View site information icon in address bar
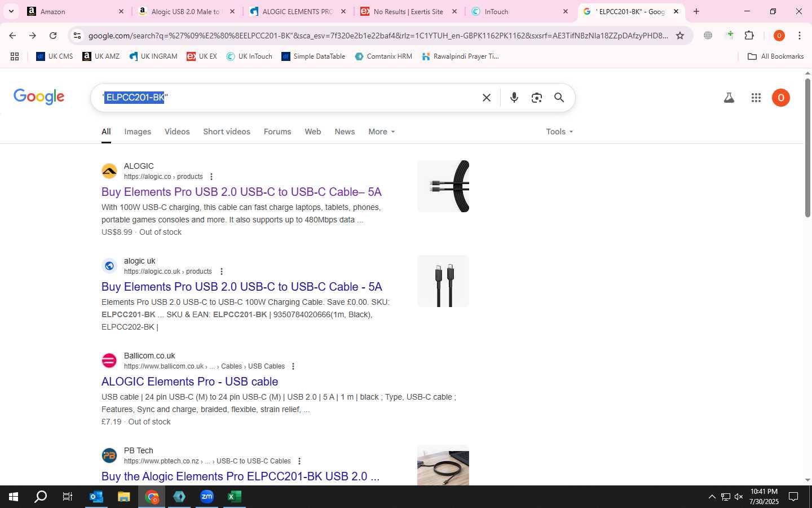This screenshot has height=508, width=812. 77,36
